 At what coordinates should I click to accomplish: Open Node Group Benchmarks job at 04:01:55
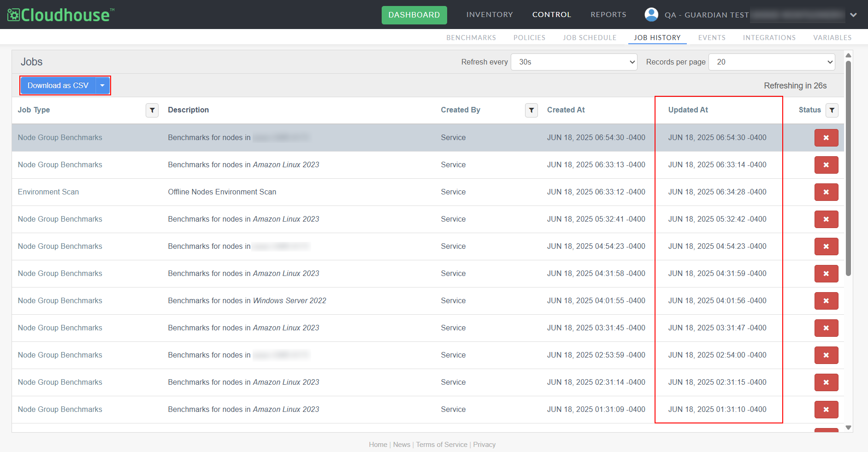coord(60,301)
